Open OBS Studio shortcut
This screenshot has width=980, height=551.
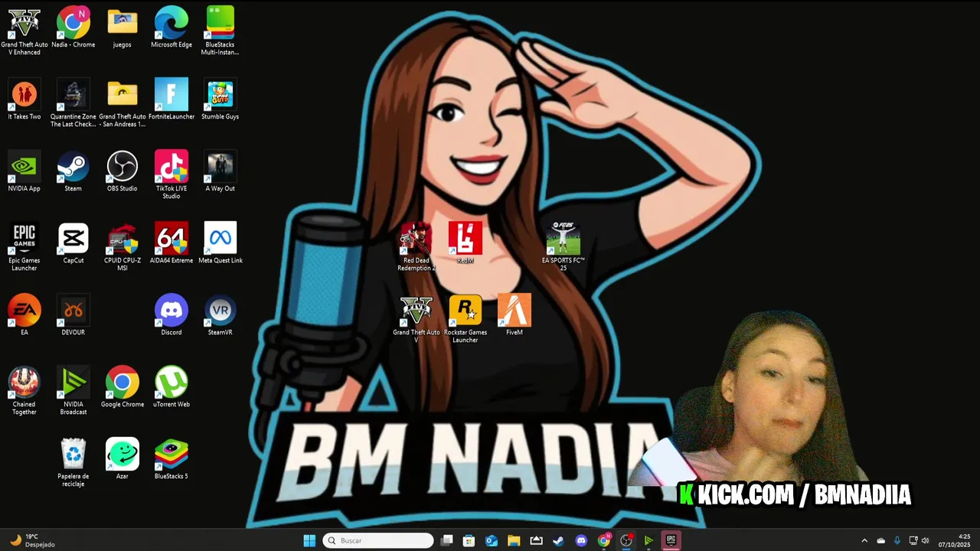[122, 172]
